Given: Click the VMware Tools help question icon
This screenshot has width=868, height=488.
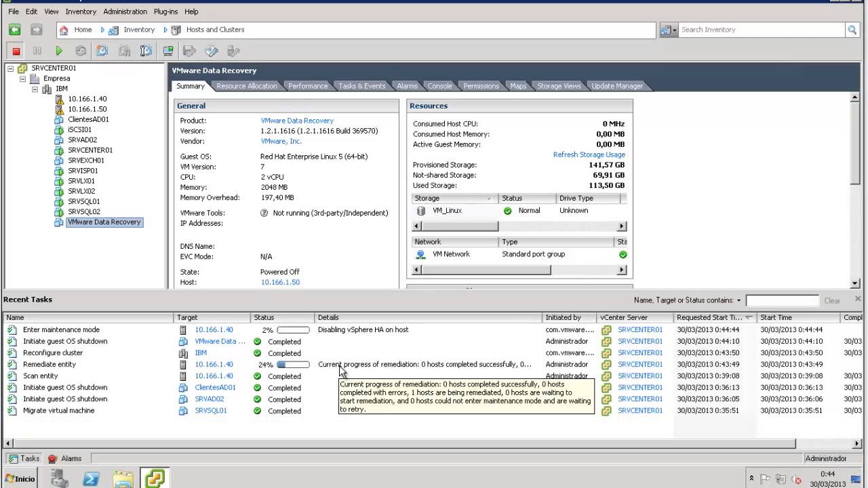Looking at the screenshot, I should pyautogui.click(x=264, y=213).
